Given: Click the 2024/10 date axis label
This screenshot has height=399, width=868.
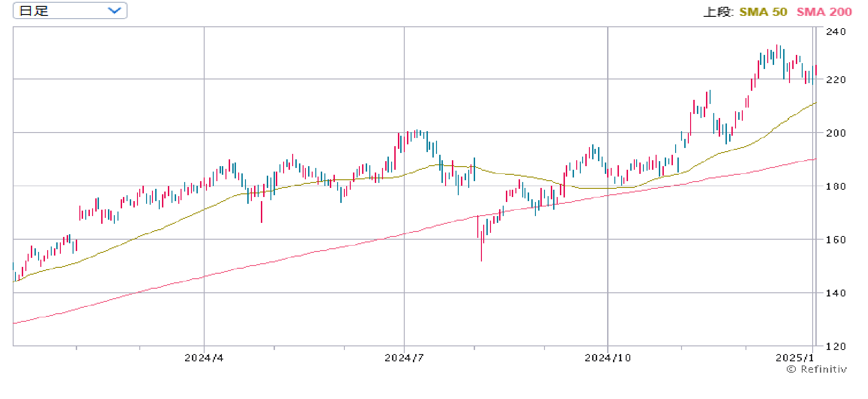Looking at the screenshot, I should point(608,358).
